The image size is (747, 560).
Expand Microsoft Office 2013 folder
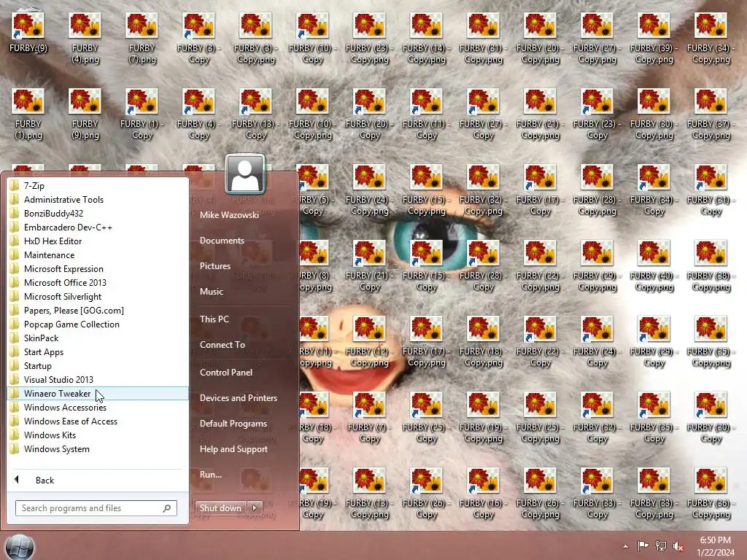[98, 282]
